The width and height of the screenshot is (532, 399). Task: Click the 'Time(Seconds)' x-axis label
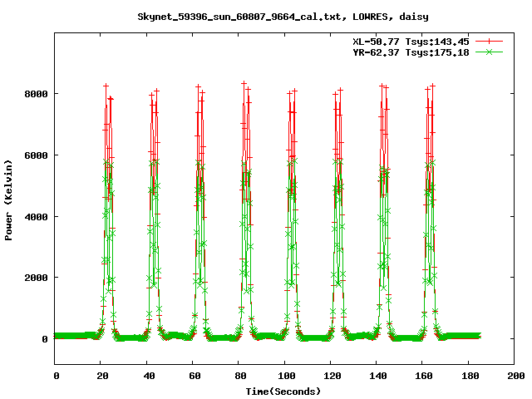[x=283, y=392]
